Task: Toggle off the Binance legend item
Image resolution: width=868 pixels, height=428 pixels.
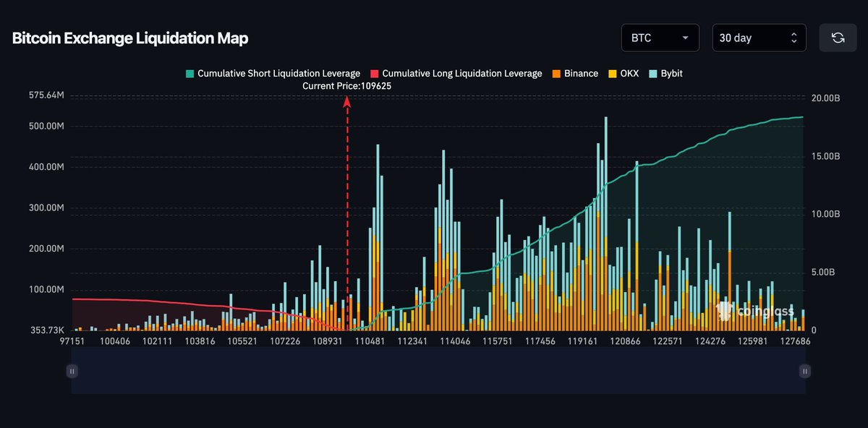Action: (x=575, y=73)
